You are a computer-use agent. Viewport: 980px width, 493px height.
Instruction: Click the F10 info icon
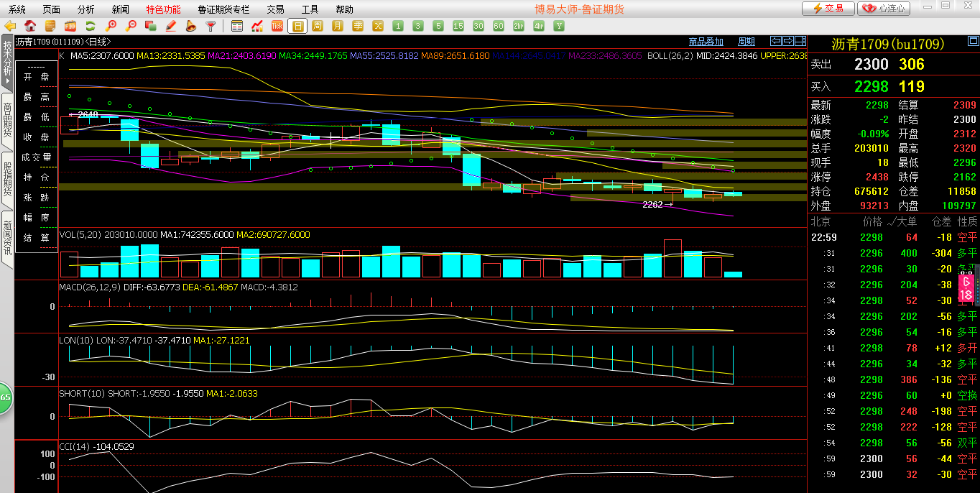tap(71, 26)
